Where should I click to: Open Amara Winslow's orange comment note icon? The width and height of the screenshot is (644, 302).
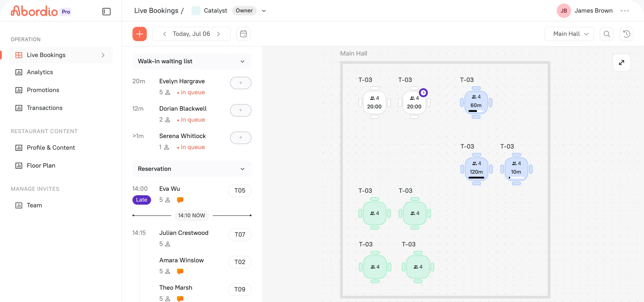click(x=180, y=271)
